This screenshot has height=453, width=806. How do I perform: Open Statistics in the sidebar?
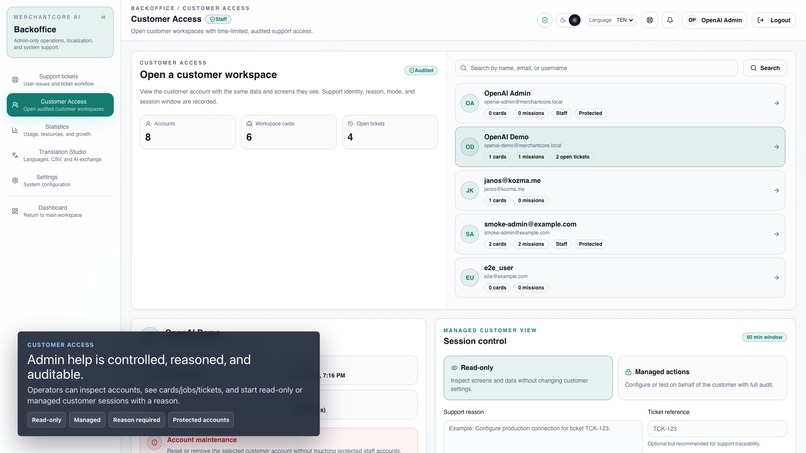[x=60, y=130]
